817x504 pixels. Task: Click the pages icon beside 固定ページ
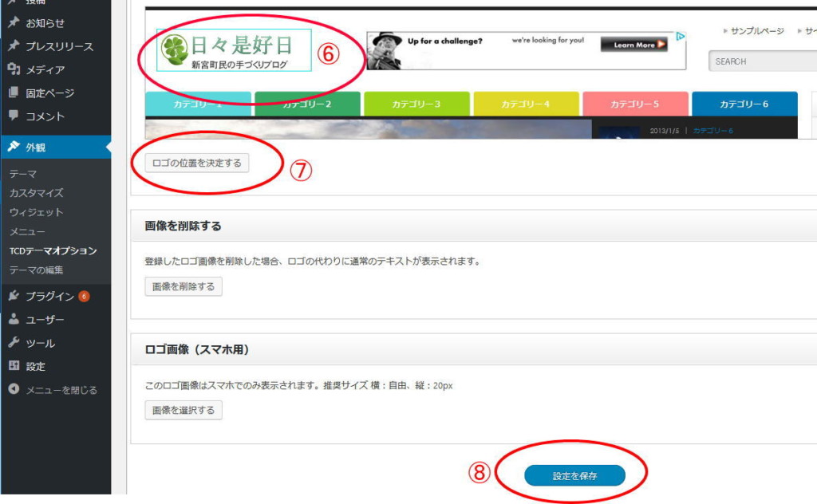click(x=14, y=93)
